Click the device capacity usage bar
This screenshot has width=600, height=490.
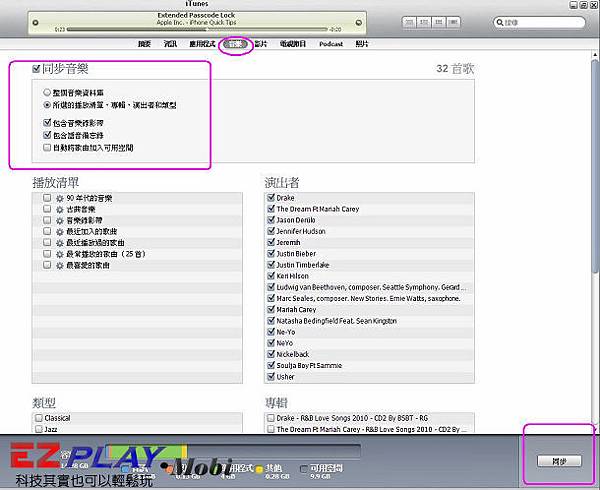coord(233,451)
